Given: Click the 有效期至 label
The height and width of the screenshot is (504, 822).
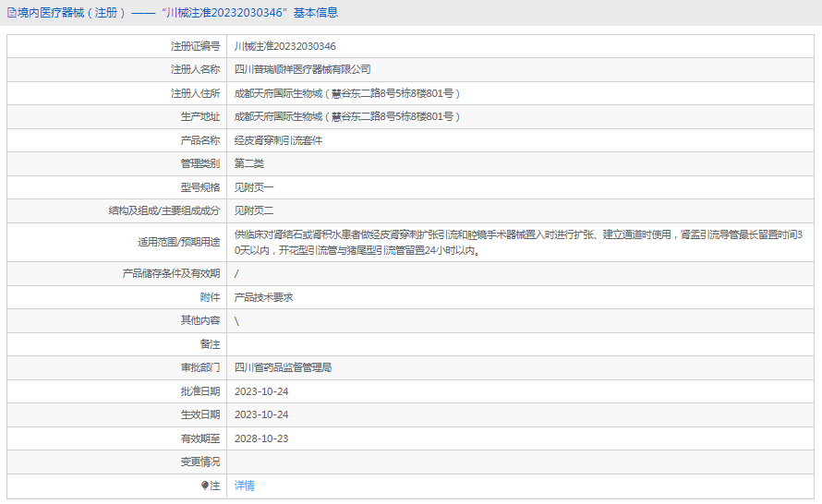Looking at the screenshot, I should (x=200, y=438).
